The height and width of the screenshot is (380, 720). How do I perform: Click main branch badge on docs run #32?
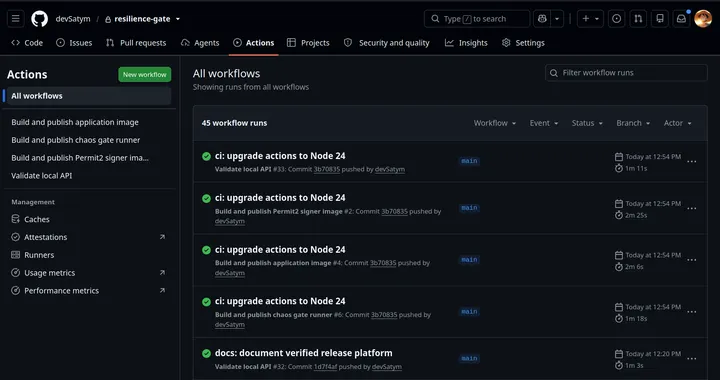click(x=469, y=358)
